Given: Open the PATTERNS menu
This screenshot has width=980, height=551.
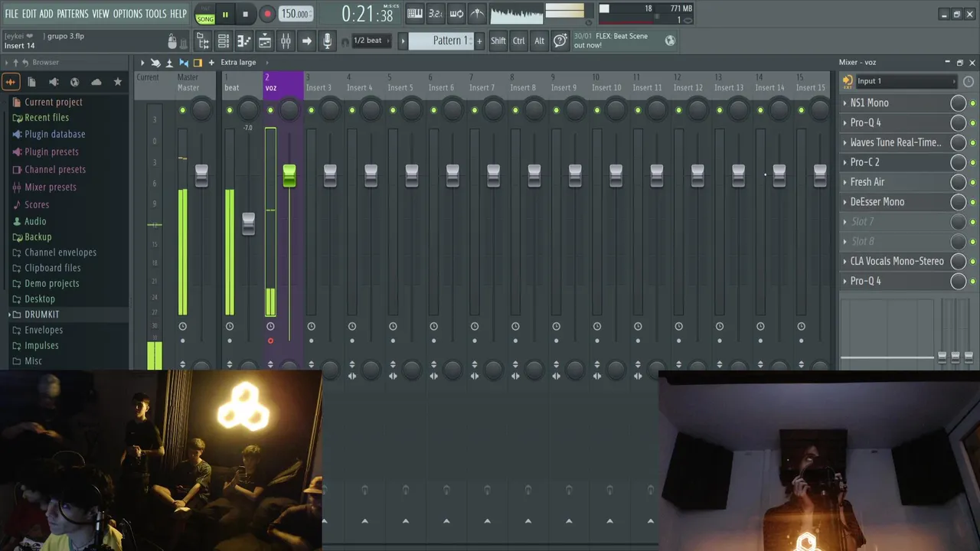Looking at the screenshot, I should (x=73, y=14).
